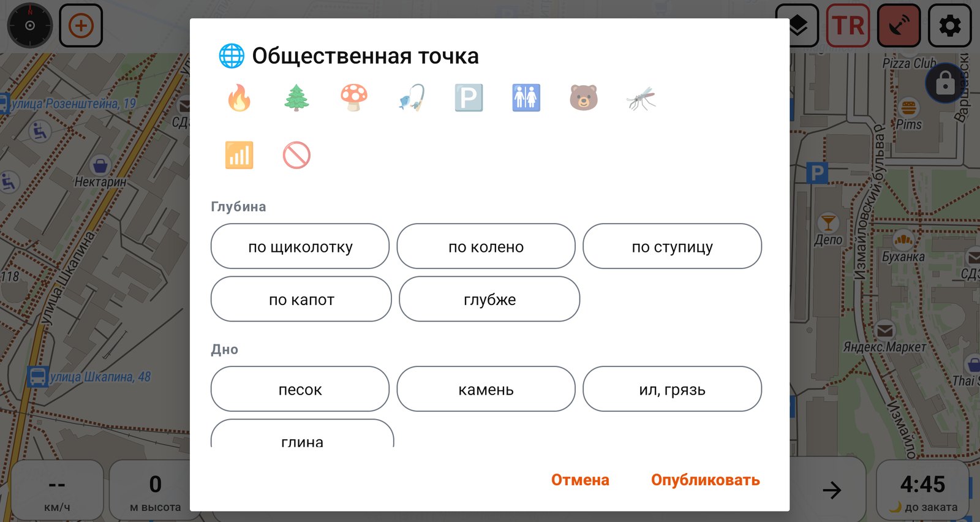This screenshot has width=980, height=522.
Task: Tap the altitude 'м высота' widget
Action: (x=156, y=490)
